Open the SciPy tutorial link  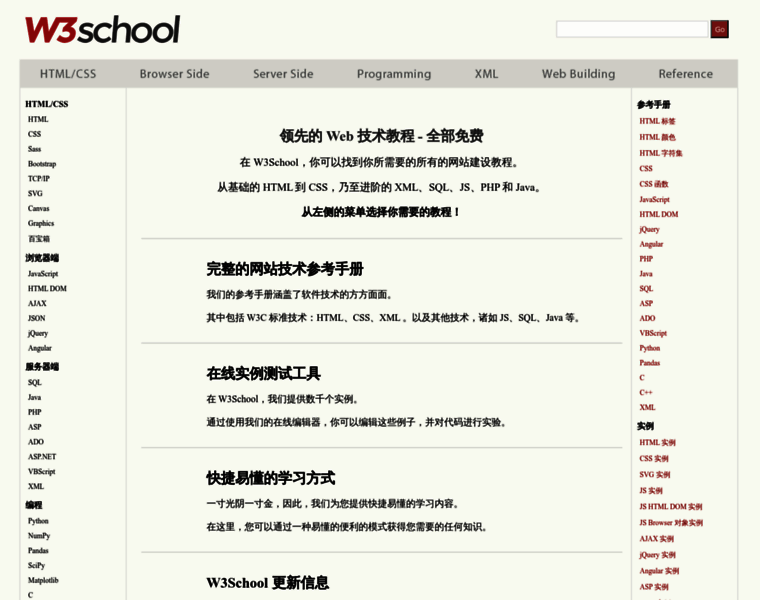tap(36, 566)
